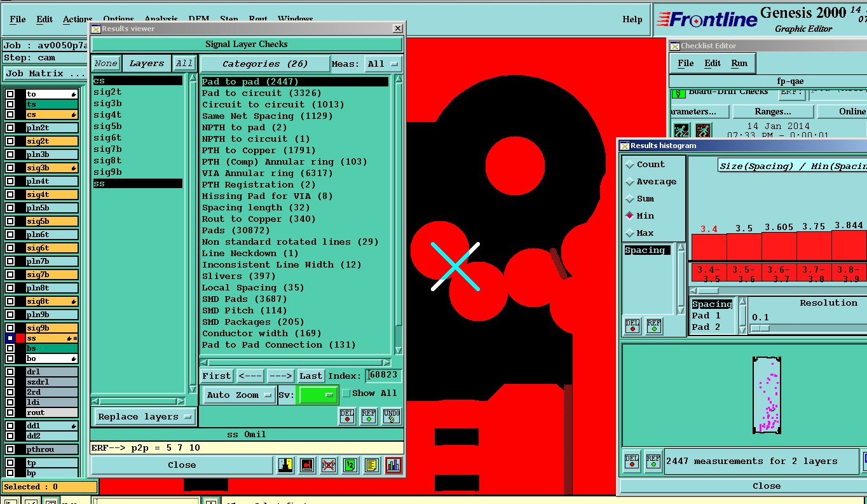
Task: Go to previous result with <--- button
Action: tap(250, 376)
